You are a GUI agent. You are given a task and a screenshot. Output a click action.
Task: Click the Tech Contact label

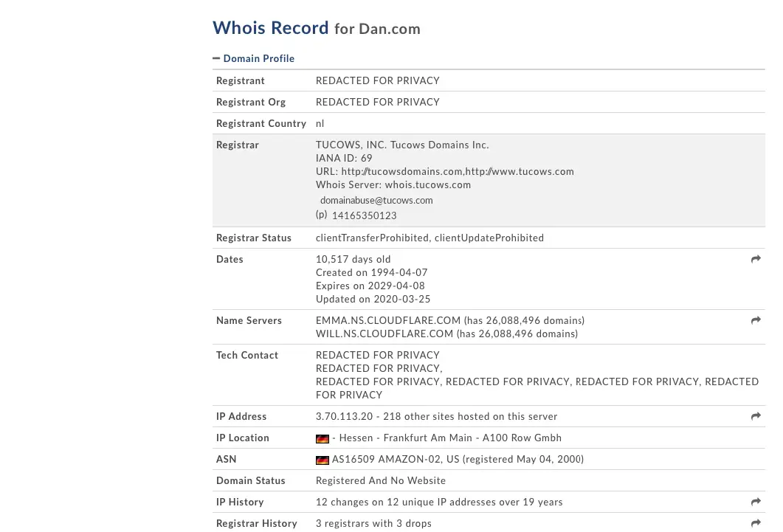click(247, 355)
